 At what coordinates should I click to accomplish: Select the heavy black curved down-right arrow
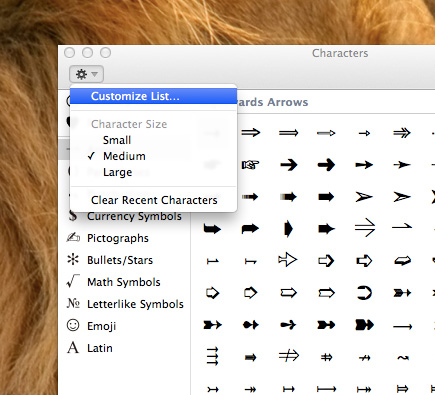212,229
